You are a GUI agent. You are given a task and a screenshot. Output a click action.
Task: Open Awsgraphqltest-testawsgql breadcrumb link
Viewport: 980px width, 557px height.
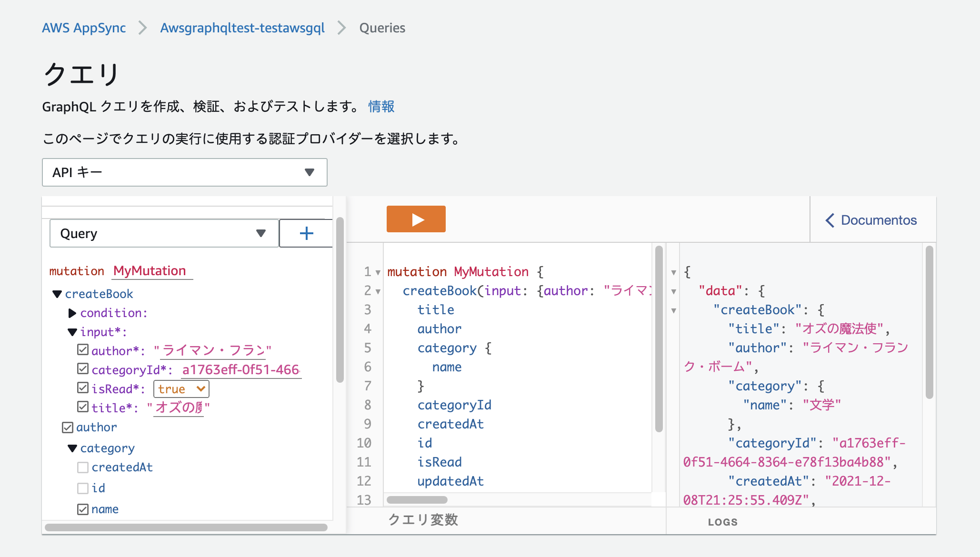click(242, 28)
